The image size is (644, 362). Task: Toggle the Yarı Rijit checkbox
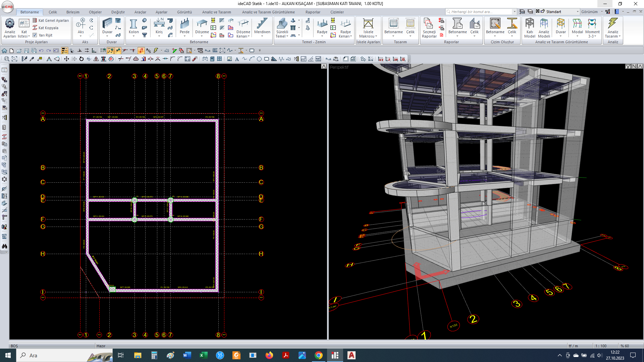(35, 35)
